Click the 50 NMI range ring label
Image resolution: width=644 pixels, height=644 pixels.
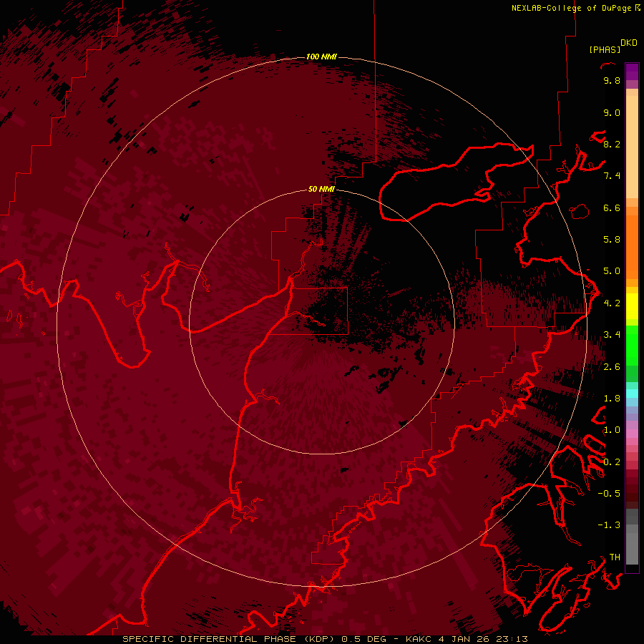[321, 189]
